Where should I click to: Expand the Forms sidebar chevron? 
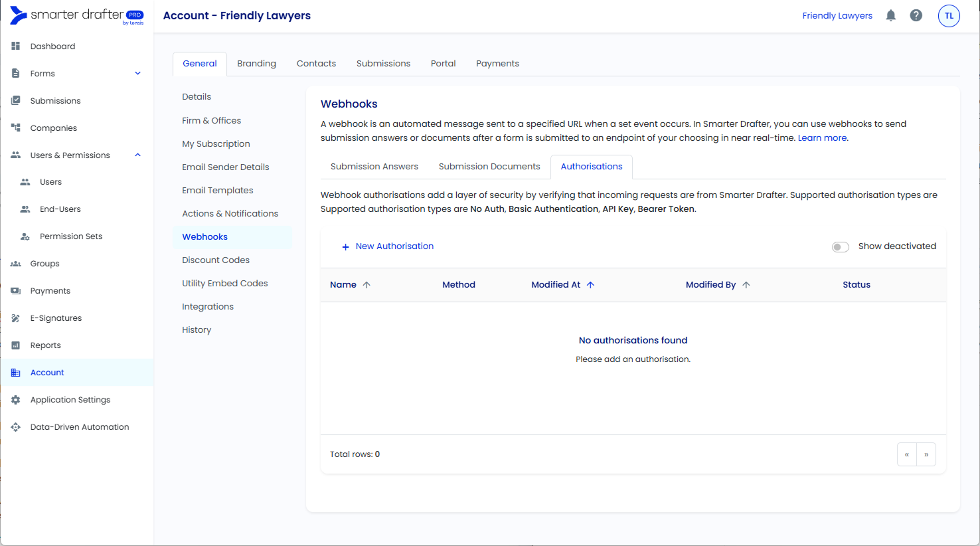click(x=138, y=74)
